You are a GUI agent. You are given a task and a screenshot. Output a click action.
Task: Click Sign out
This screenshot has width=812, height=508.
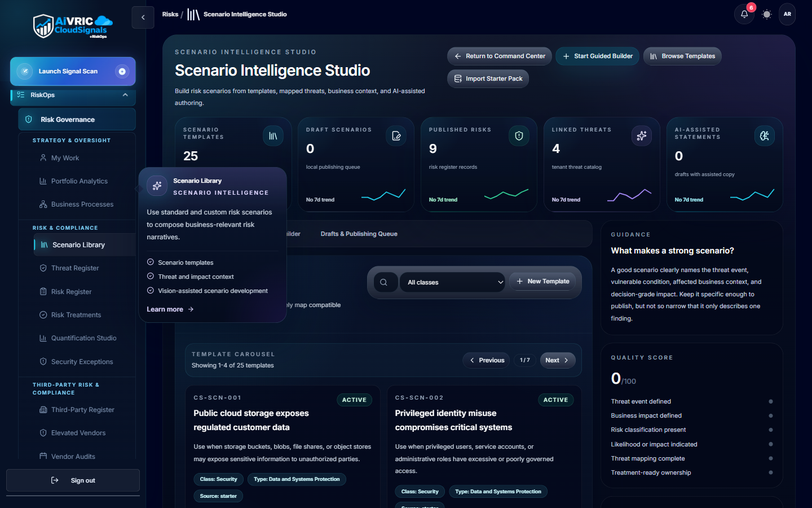73,480
